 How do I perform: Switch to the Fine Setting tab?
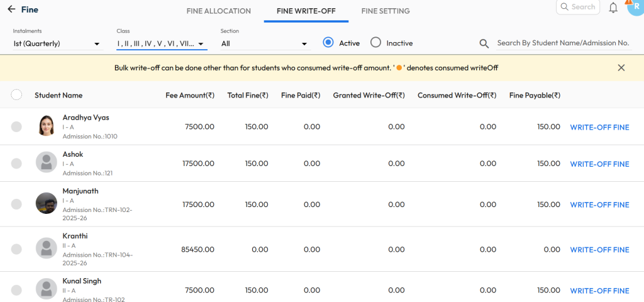(x=386, y=11)
